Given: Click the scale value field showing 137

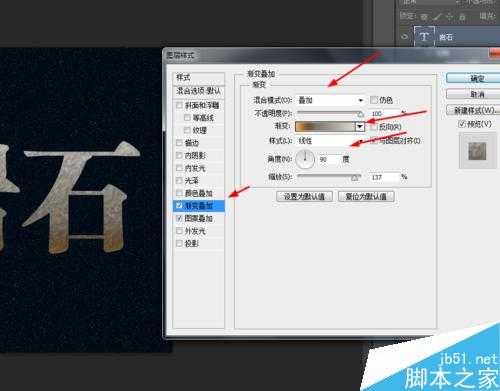Looking at the screenshot, I should click(x=384, y=177).
